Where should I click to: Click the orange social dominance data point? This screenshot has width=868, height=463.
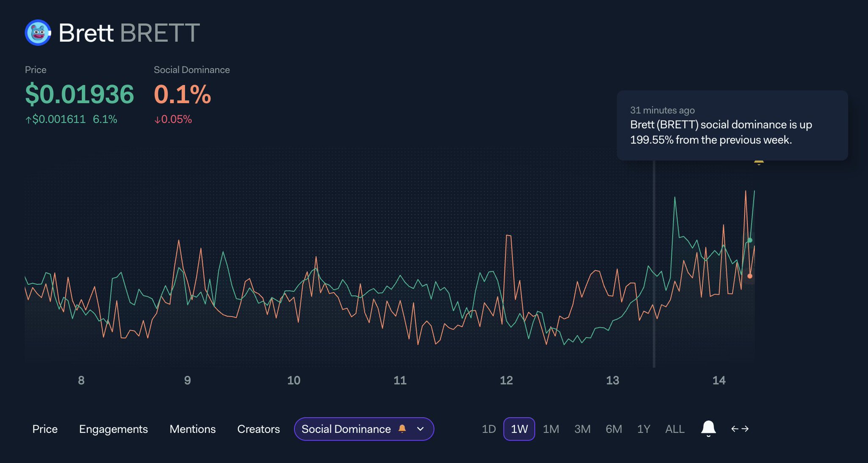tap(750, 276)
